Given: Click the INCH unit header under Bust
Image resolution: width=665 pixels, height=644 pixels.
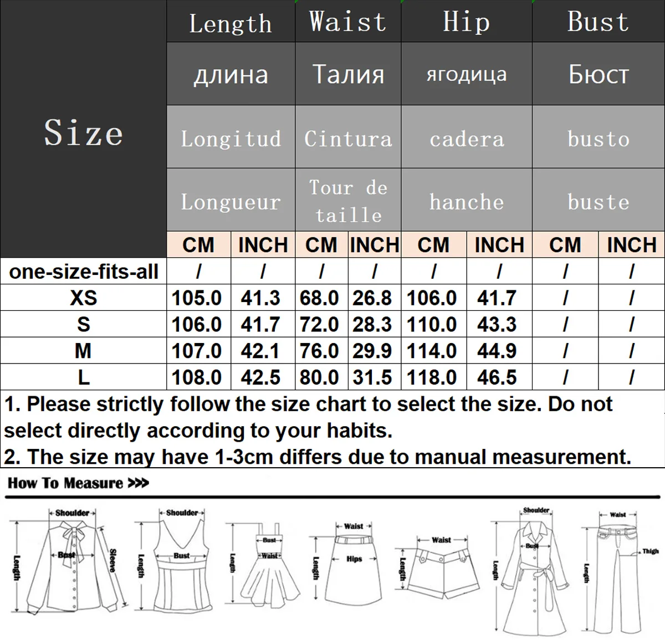Looking at the screenshot, I should pyautogui.click(x=632, y=245).
